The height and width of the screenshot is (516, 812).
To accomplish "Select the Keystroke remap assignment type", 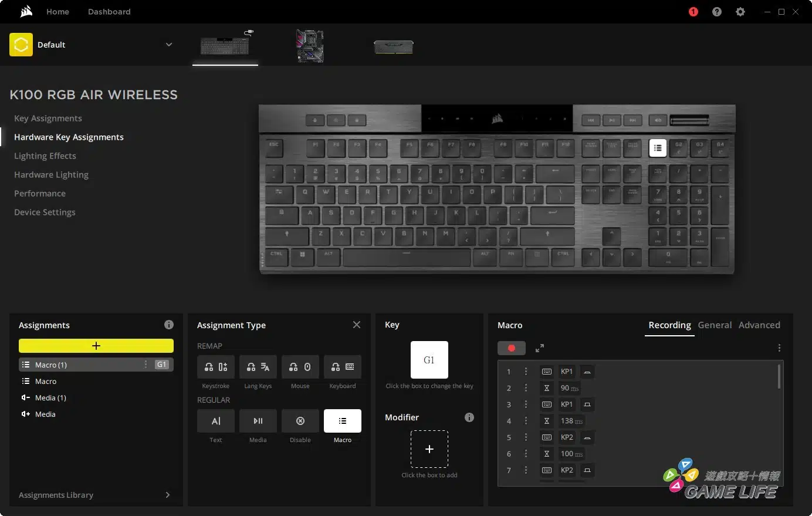I will pos(216,367).
